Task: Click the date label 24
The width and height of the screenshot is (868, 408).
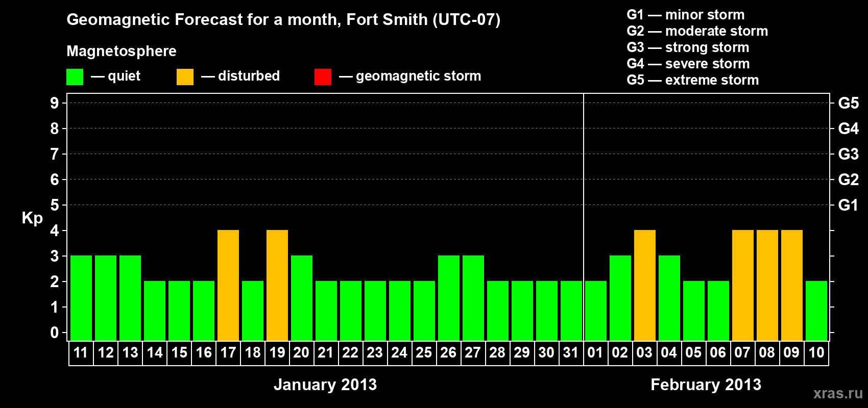Action: pos(399,352)
